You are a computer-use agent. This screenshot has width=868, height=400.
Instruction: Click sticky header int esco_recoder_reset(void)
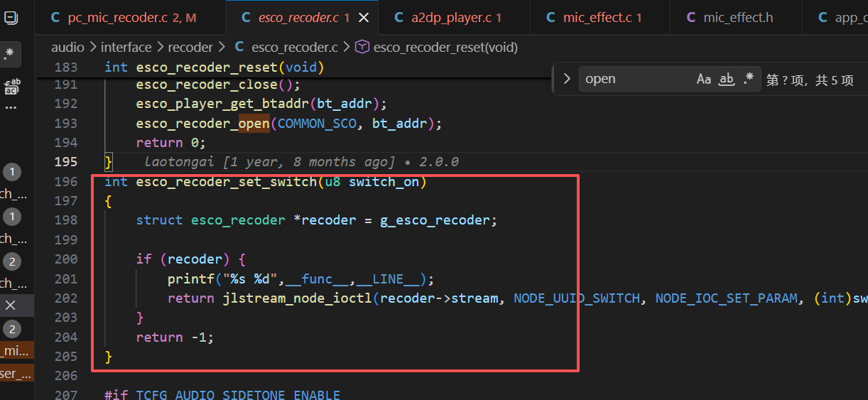point(215,67)
